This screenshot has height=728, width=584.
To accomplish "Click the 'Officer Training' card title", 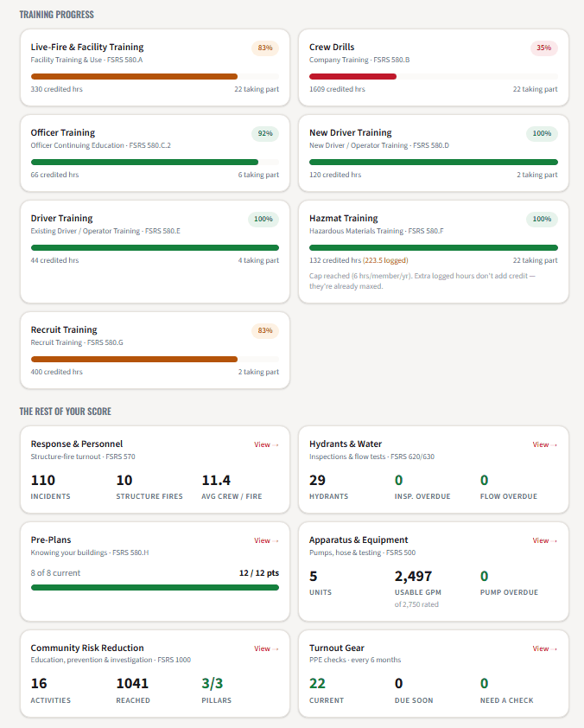I will tap(62, 133).
